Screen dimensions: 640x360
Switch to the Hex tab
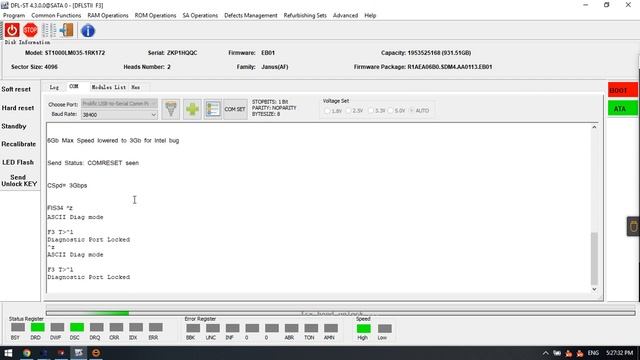(136, 87)
